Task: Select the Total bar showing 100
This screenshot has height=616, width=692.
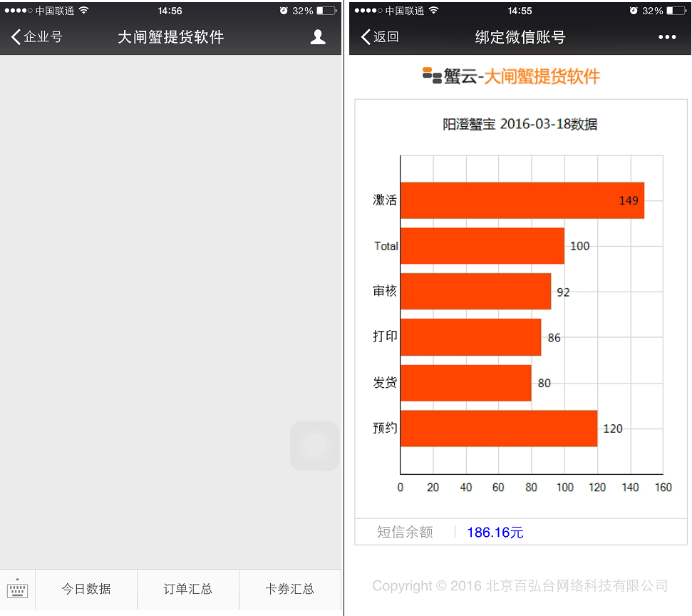Action: 482,246
